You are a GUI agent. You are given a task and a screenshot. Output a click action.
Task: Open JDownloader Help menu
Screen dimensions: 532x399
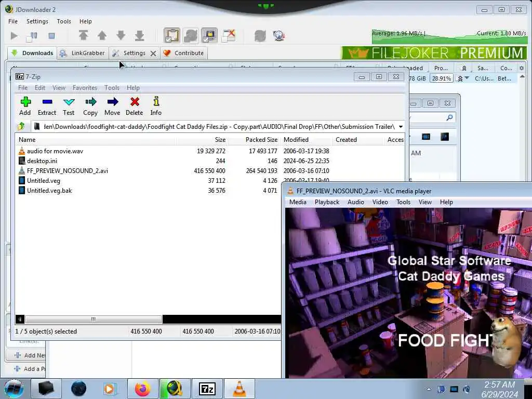click(x=86, y=21)
